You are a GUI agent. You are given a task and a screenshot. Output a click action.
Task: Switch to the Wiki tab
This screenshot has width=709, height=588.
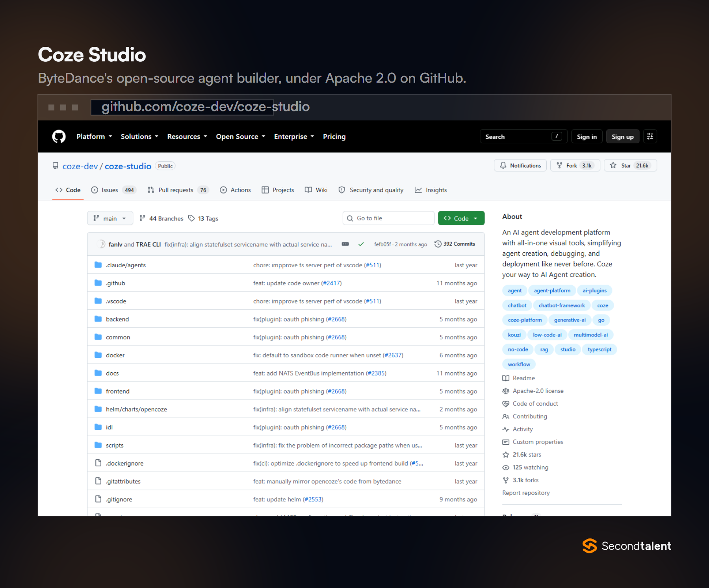tap(316, 190)
